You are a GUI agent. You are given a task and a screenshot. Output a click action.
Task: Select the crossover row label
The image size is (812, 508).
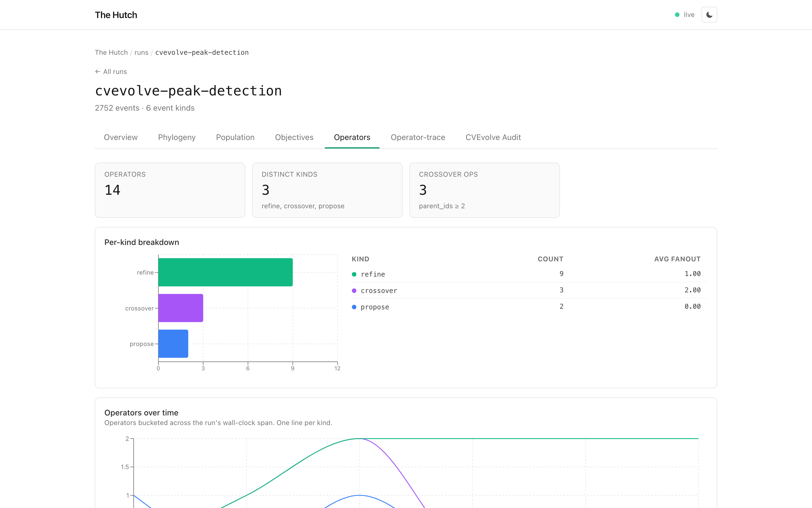379,291
